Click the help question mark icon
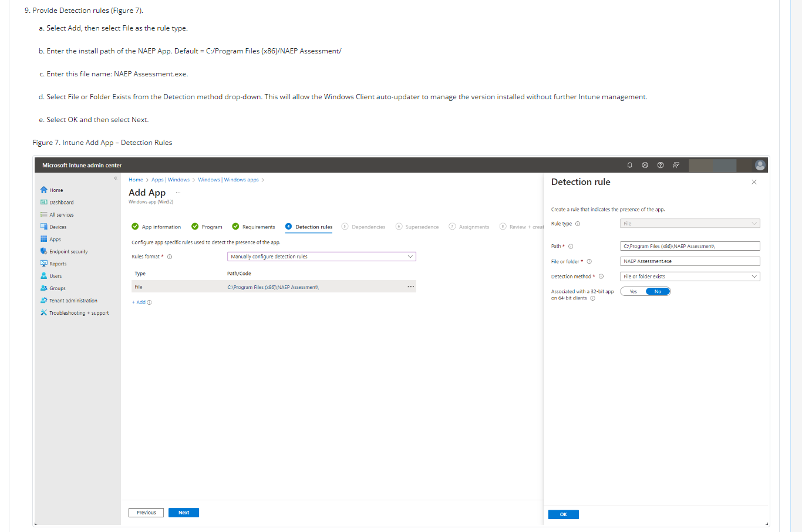The width and height of the screenshot is (802, 532). pos(661,166)
